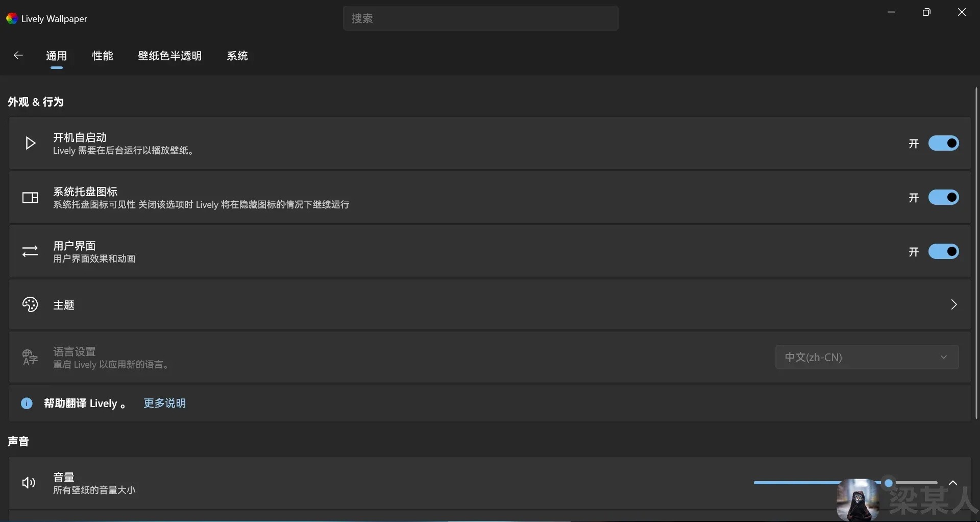Click the back arrow icon

[x=18, y=56]
